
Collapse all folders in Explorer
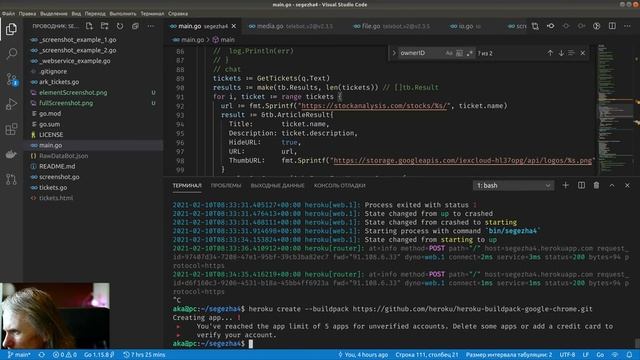tap(135, 26)
